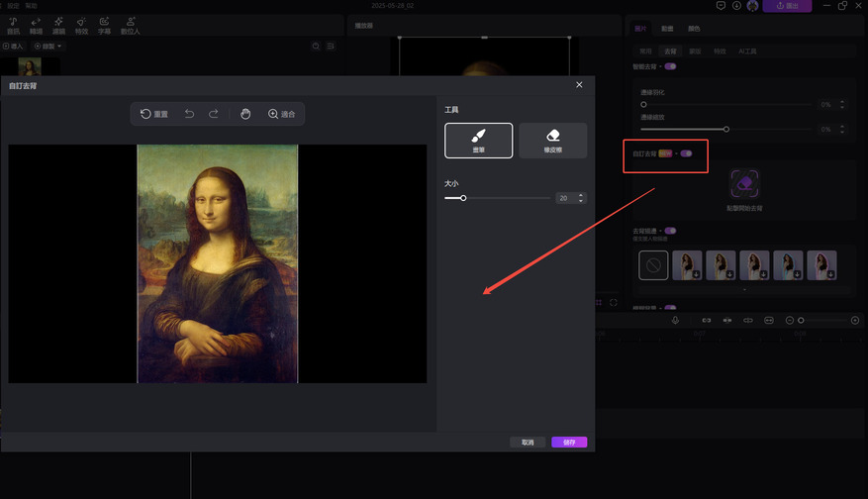Open the Transitions (轉場) panel
This screenshot has height=499, width=868.
click(x=36, y=26)
